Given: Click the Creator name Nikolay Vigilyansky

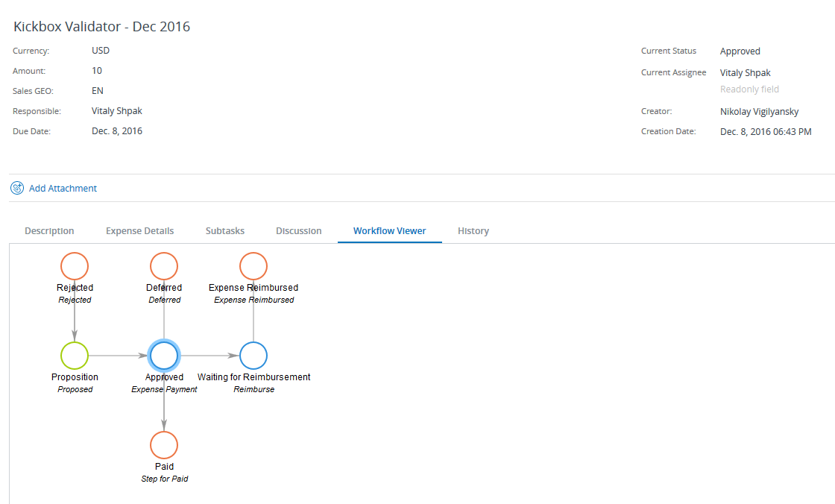Looking at the screenshot, I should 759,111.
